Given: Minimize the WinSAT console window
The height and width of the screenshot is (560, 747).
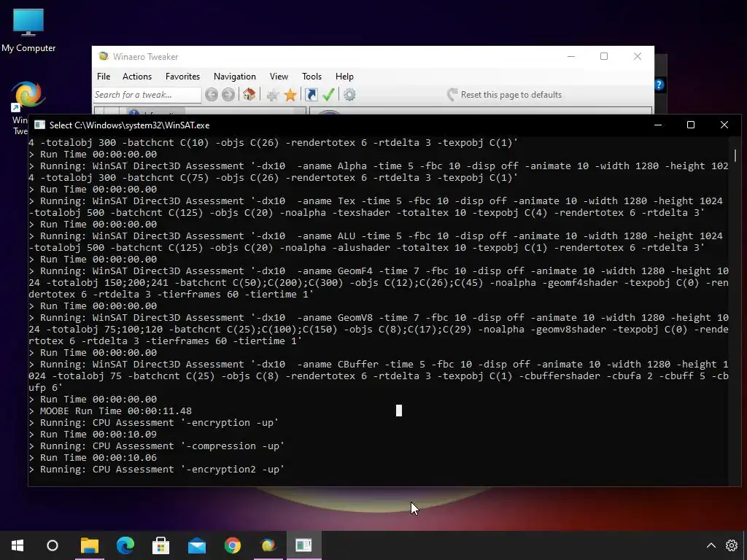Looking at the screenshot, I should point(658,125).
